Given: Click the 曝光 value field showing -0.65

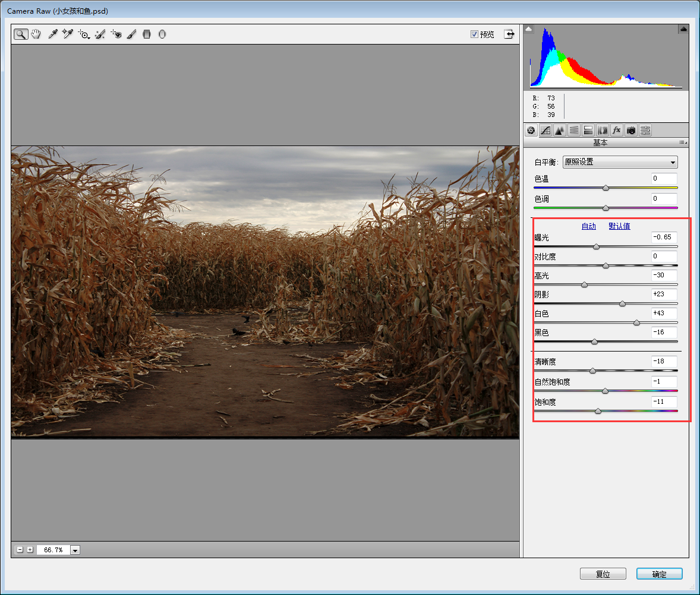Looking at the screenshot, I should (x=664, y=238).
